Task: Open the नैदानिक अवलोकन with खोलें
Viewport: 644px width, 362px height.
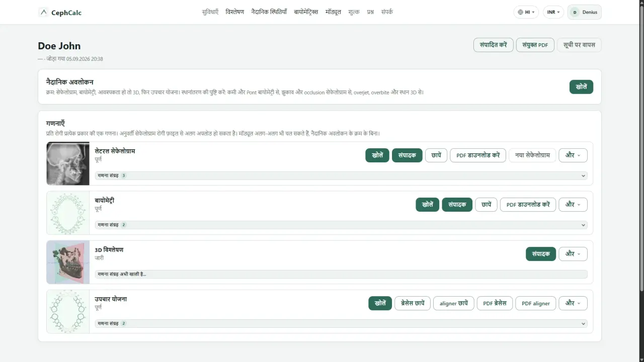Action: click(581, 86)
